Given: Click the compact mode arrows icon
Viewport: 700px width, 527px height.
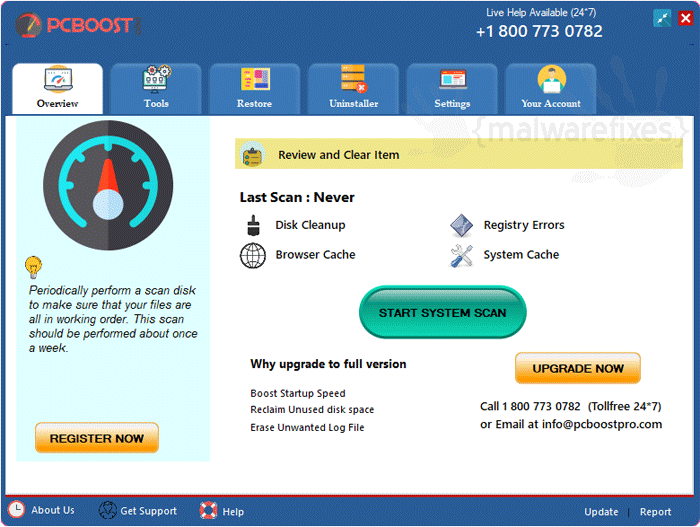Looking at the screenshot, I should (662, 18).
